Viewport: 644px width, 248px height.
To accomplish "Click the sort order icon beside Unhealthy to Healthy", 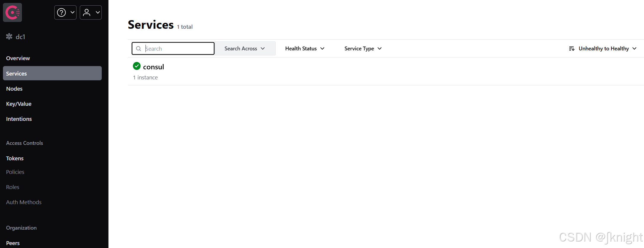I will pos(572,49).
